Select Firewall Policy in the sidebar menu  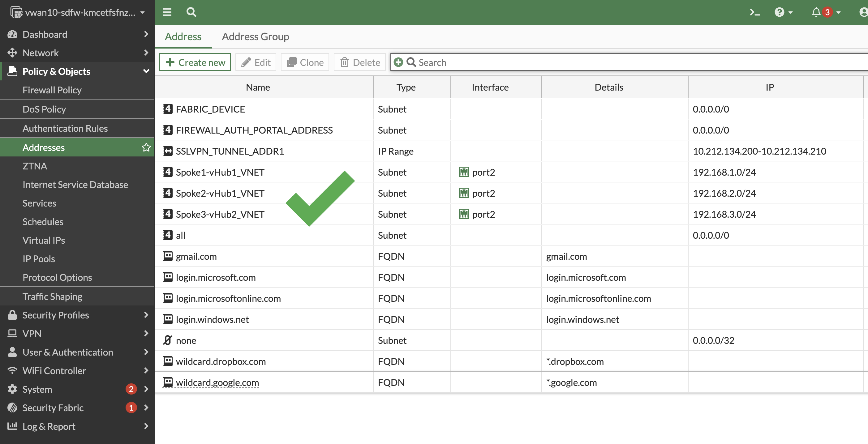(x=52, y=90)
